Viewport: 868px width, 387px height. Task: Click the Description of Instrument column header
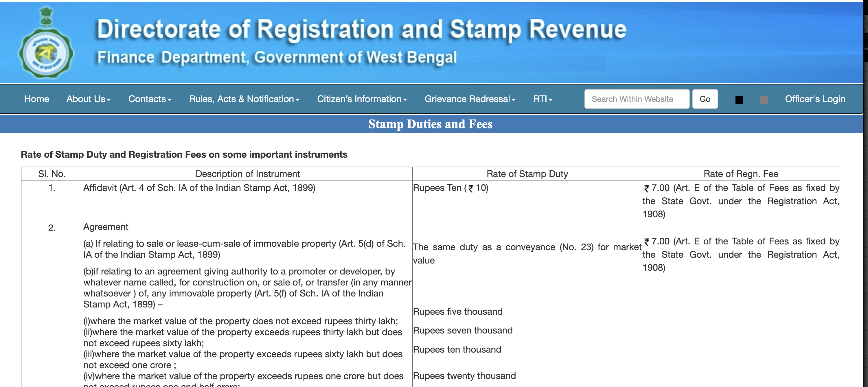248,174
